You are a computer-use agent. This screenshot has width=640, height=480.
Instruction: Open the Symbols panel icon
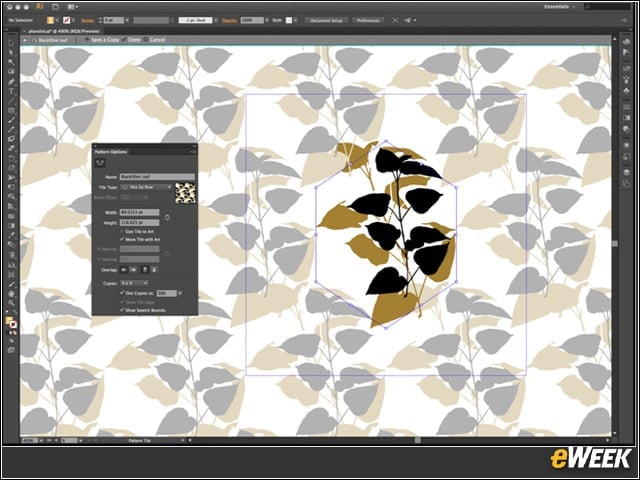[x=627, y=91]
